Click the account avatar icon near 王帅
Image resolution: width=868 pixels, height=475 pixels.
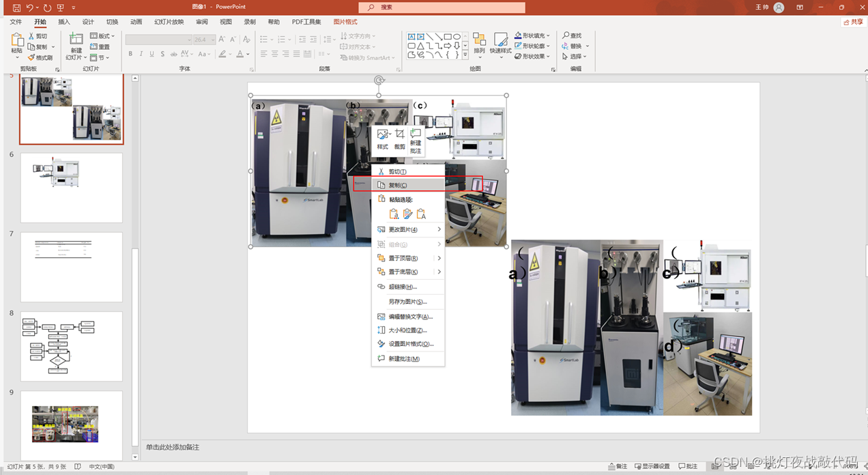pyautogui.click(x=779, y=8)
